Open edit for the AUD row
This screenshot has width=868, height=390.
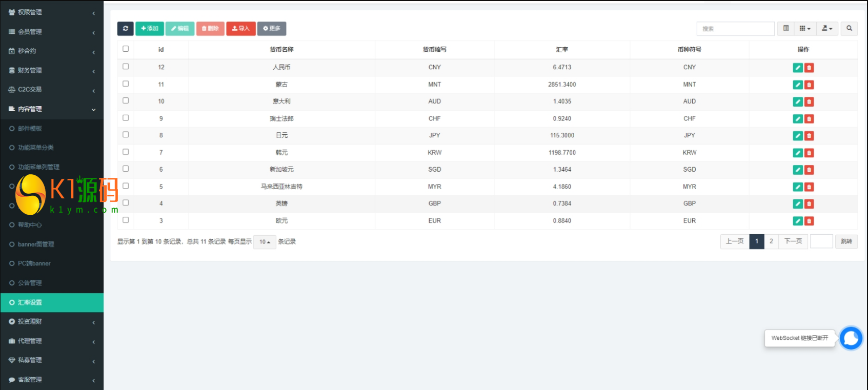pyautogui.click(x=798, y=102)
